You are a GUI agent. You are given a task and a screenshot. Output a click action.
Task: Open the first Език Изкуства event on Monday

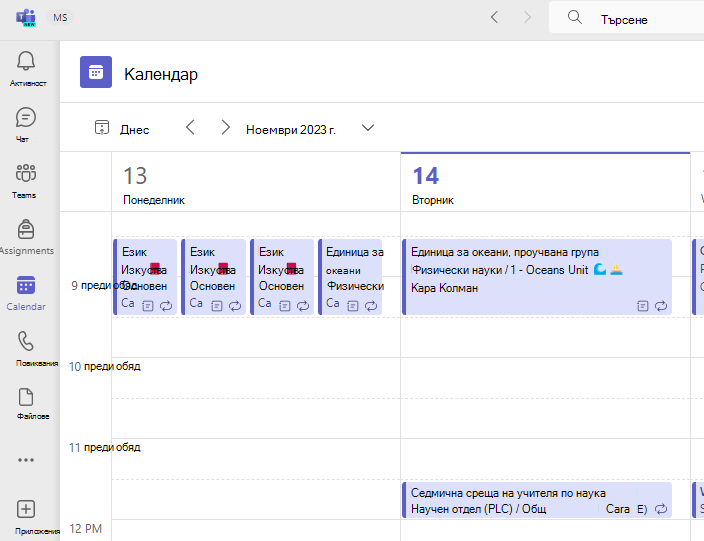tap(145, 277)
